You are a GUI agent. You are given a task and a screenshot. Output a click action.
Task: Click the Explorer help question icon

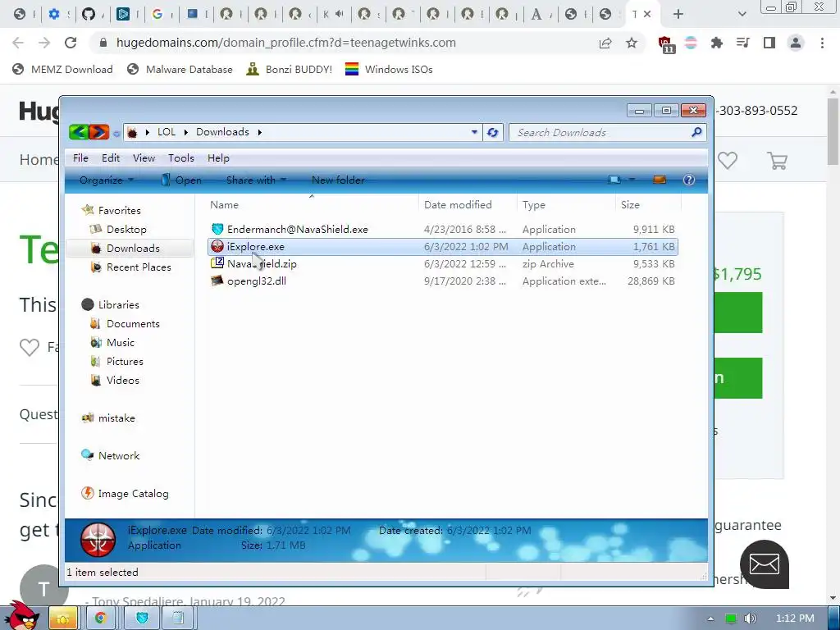[689, 180]
